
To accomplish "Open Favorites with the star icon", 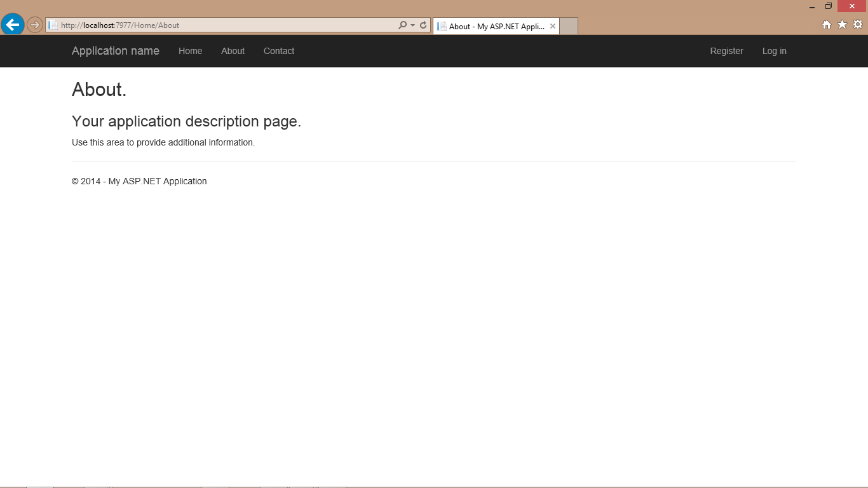I will pos(842,25).
